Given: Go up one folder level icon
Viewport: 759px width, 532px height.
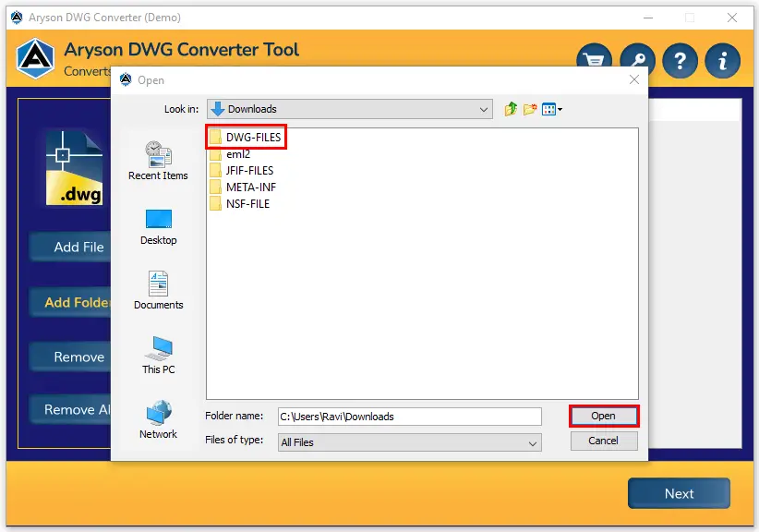Looking at the screenshot, I should pyautogui.click(x=511, y=109).
